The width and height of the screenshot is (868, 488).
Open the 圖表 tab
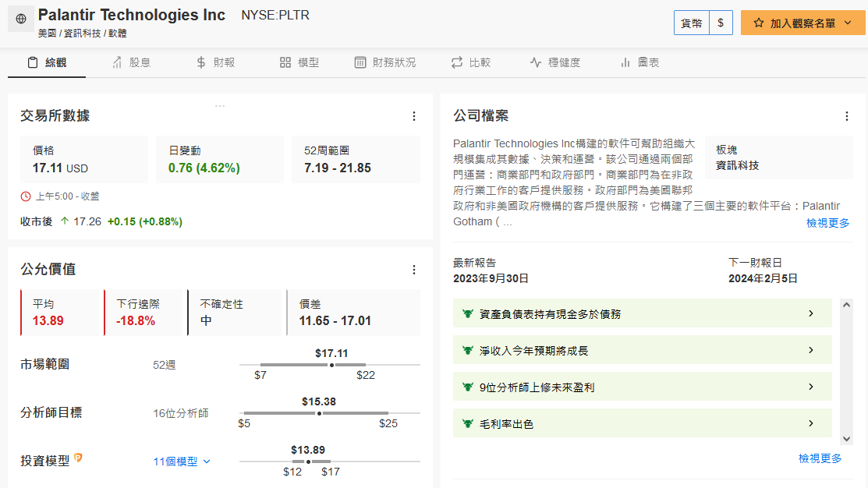click(640, 62)
